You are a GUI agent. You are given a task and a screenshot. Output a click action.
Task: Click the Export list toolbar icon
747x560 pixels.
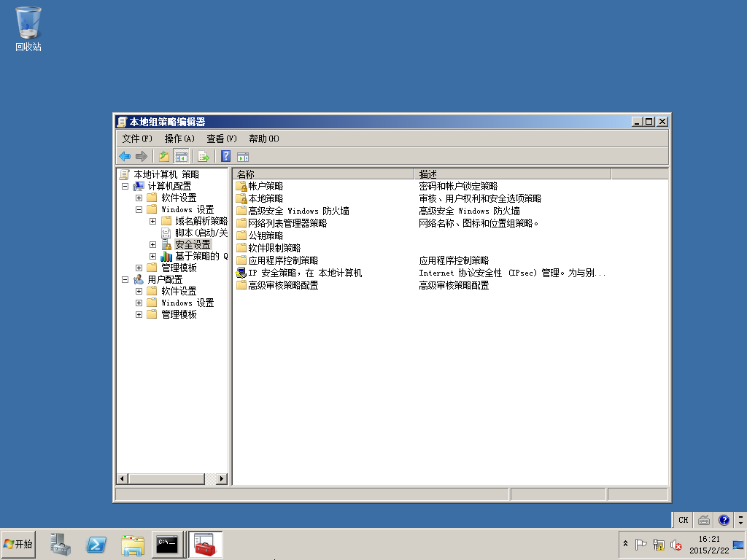[204, 156]
